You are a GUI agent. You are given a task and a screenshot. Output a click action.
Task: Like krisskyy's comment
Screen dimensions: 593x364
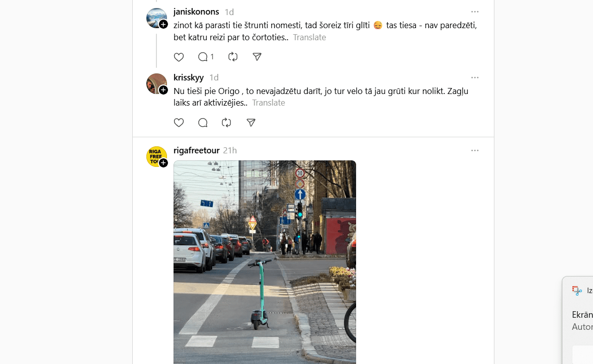[179, 123]
